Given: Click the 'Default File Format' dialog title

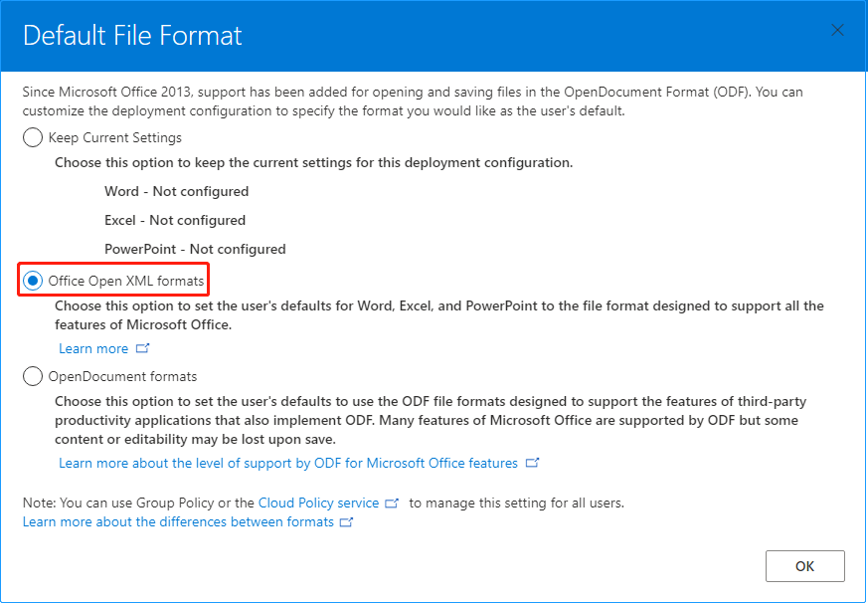Looking at the screenshot, I should (133, 36).
